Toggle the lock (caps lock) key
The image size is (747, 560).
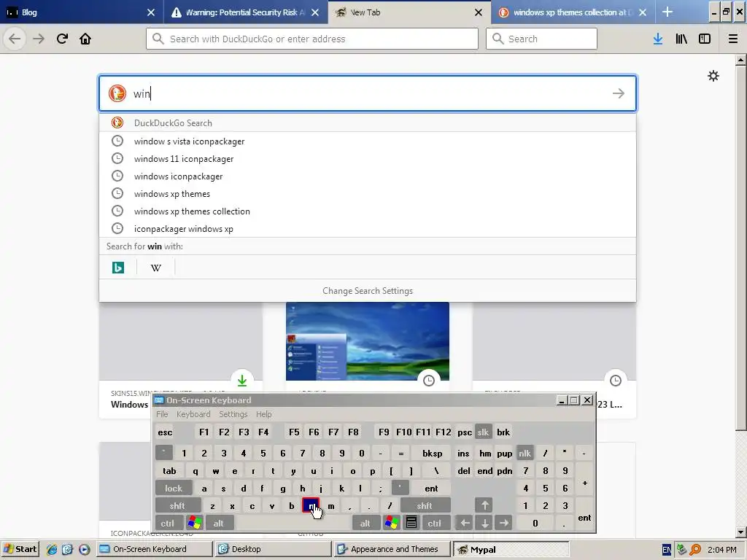[174, 488]
